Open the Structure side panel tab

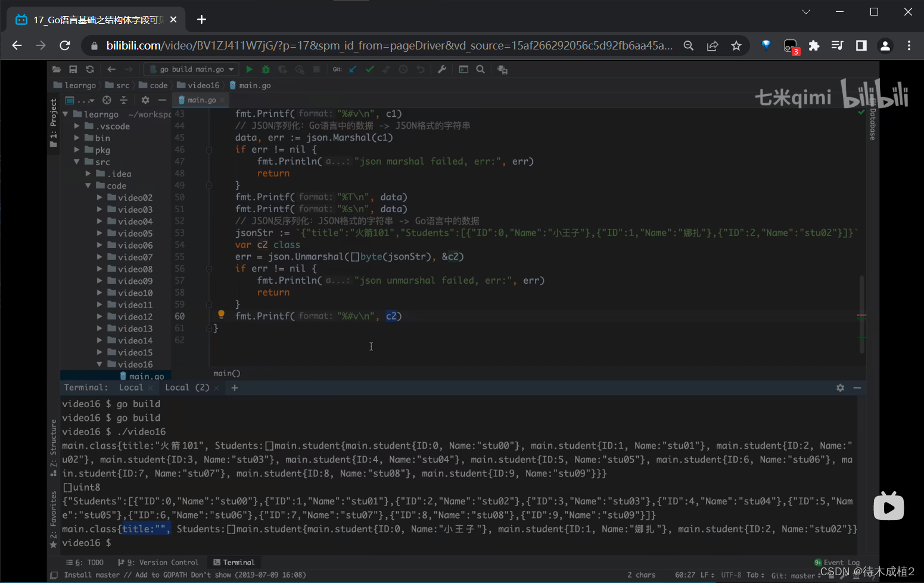(54, 448)
